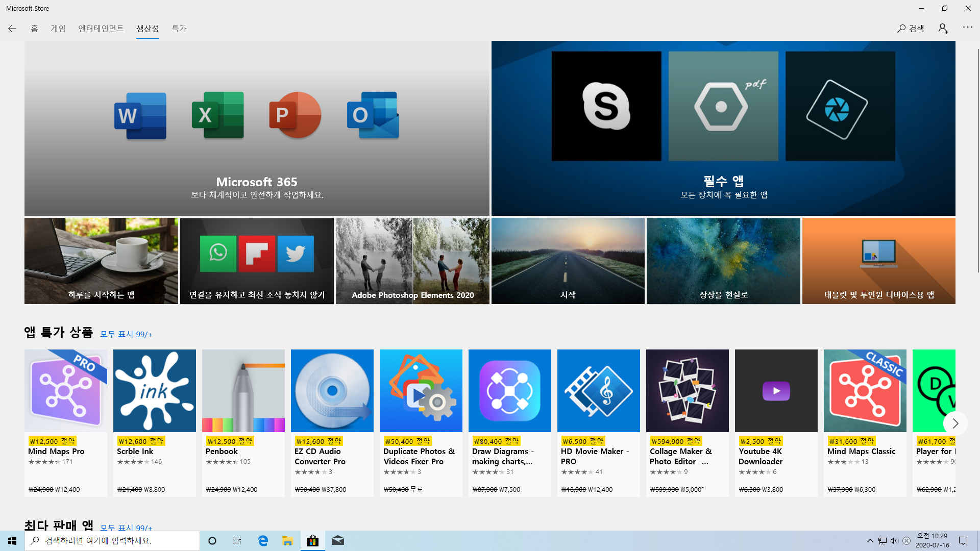Click the Excel icon in Microsoft 365 banner

click(x=218, y=115)
